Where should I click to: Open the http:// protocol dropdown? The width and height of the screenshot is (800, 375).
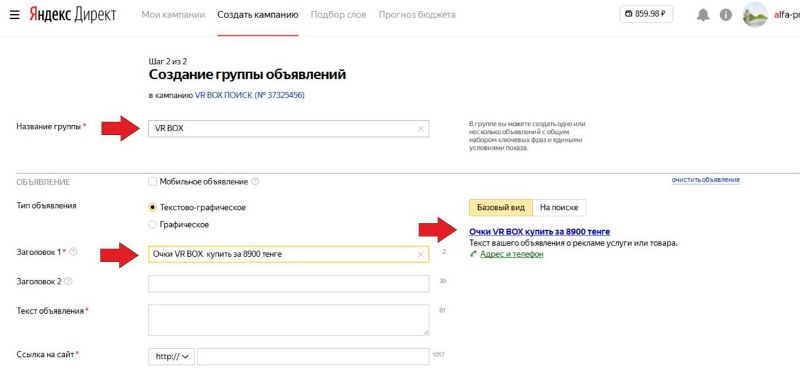point(171,357)
